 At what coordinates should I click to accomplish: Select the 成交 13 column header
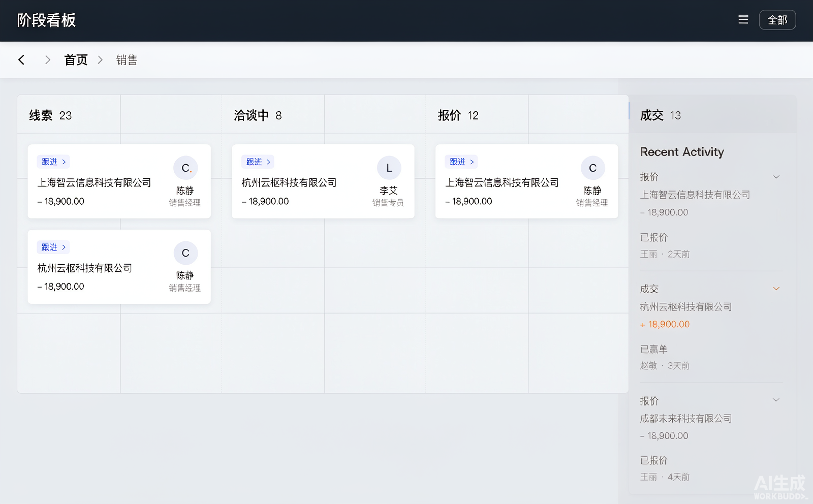click(661, 115)
